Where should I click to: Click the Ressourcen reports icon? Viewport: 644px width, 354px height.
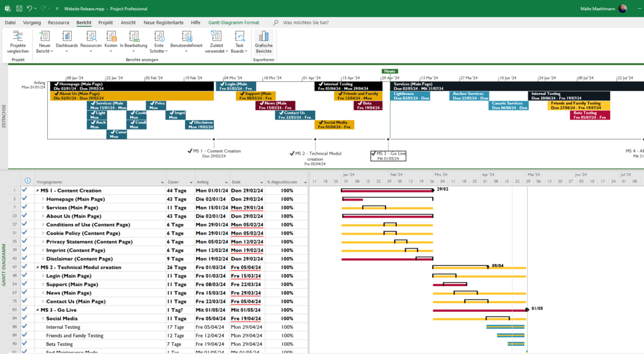coord(91,41)
